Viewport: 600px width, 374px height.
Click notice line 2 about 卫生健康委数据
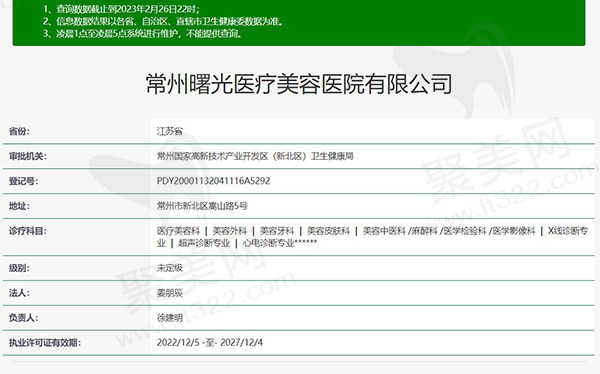163,21
